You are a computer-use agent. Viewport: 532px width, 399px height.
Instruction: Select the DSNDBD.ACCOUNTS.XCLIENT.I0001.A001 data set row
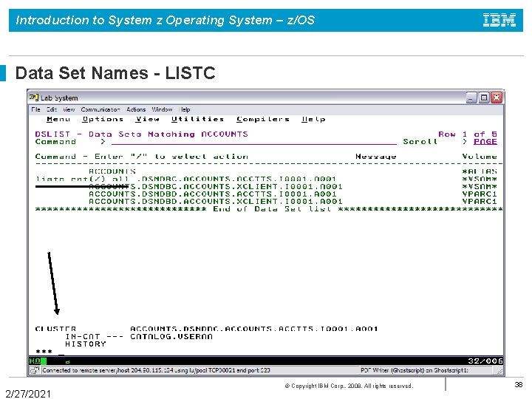coord(266,201)
